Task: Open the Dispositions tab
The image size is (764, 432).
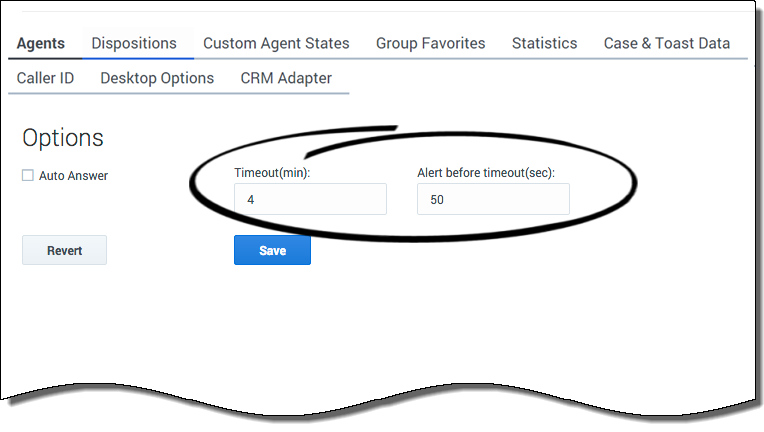Action: point(134,44)
